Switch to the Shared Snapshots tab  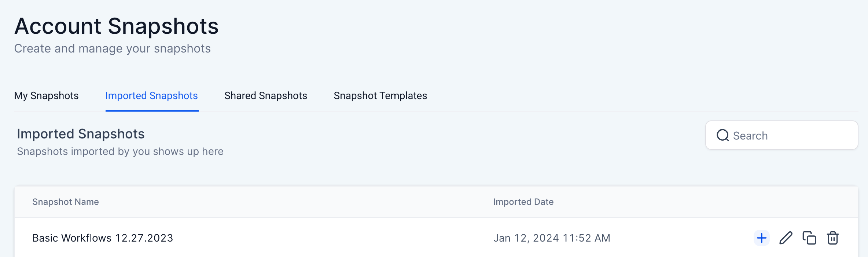(x=266, y=96)
